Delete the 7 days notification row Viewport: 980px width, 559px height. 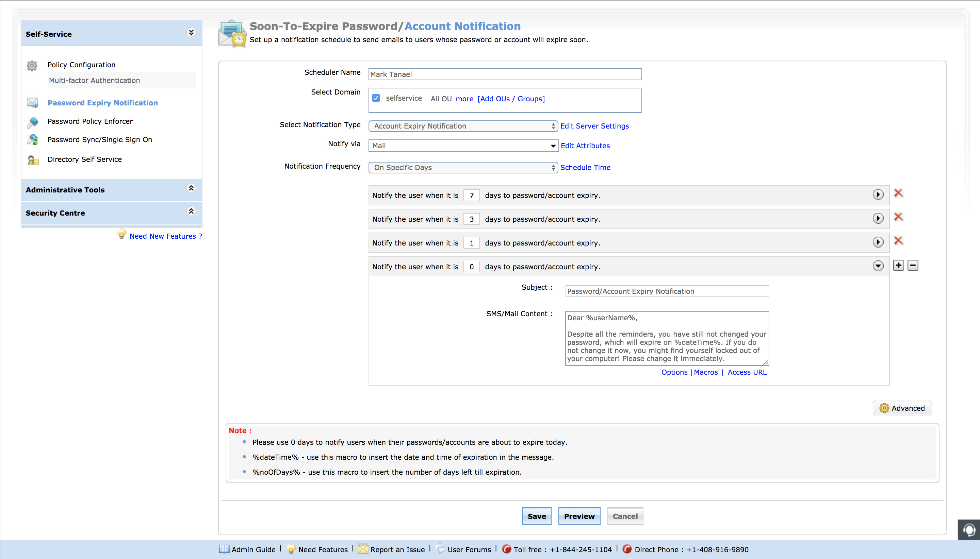[x=898, y=193]
